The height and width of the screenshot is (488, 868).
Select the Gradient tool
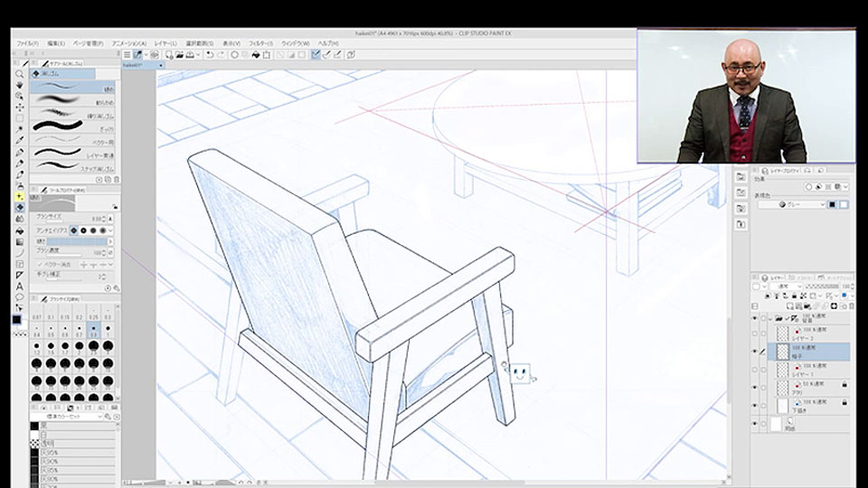19,241
